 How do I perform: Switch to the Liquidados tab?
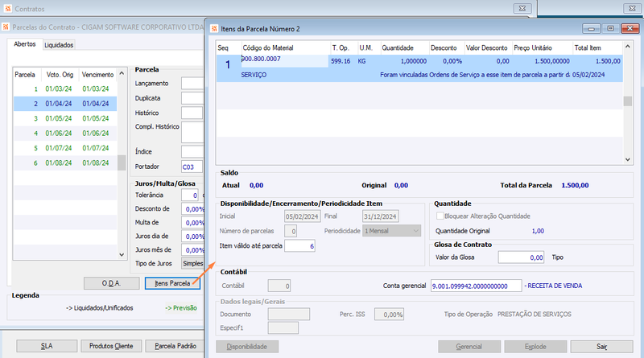tap(59, 45)
